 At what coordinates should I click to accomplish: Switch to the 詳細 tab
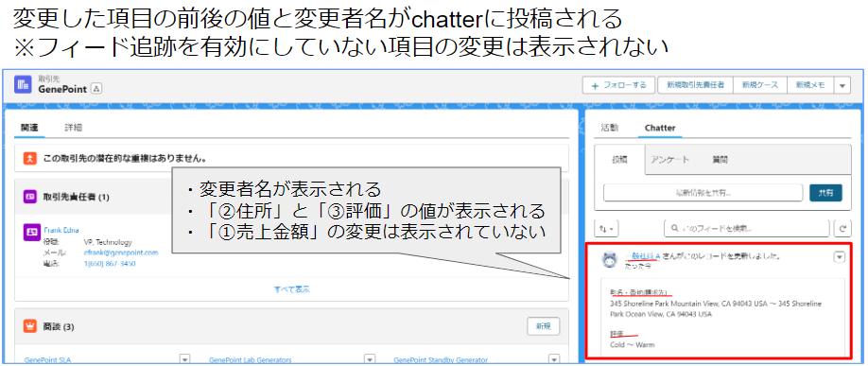coord(73,128)
